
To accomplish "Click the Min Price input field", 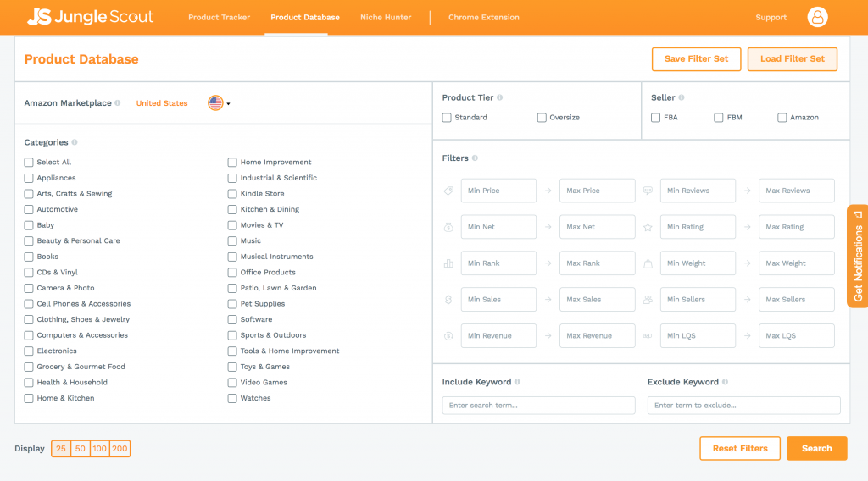I will click(498, 191).
